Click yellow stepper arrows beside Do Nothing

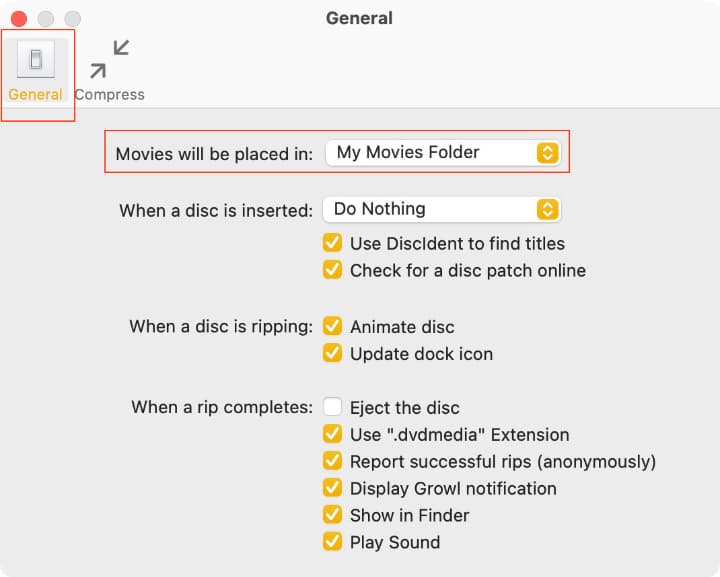(547, 210)
